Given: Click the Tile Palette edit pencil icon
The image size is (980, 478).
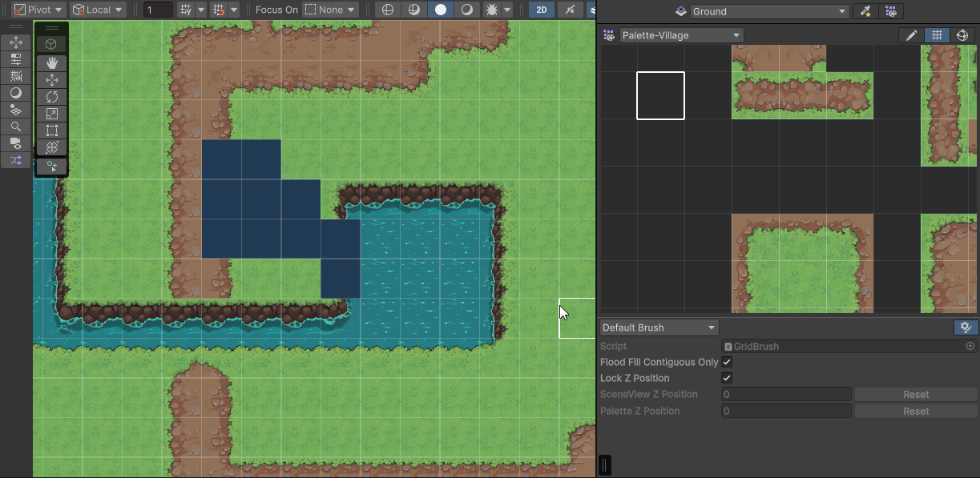Looking at the screenshot, I should [911, 35].
